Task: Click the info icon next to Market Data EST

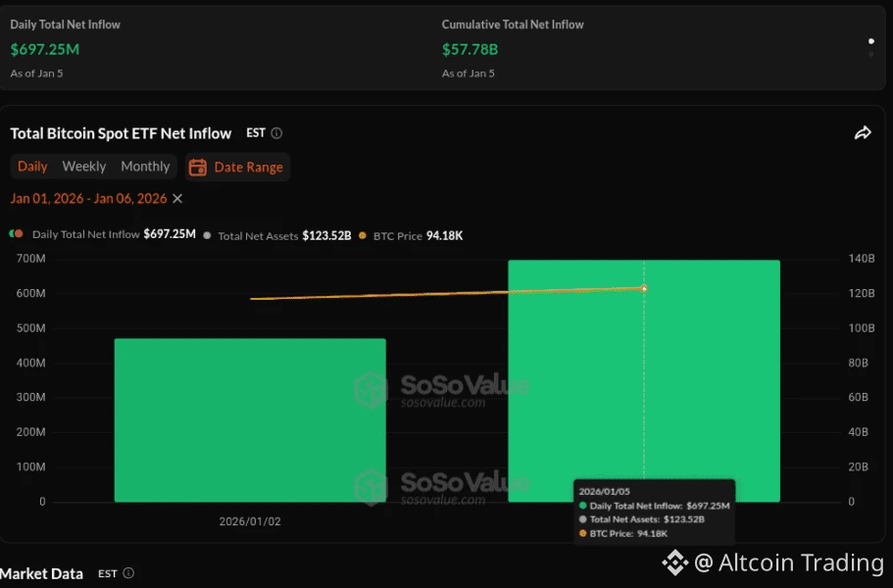Action: pos(128,573)
